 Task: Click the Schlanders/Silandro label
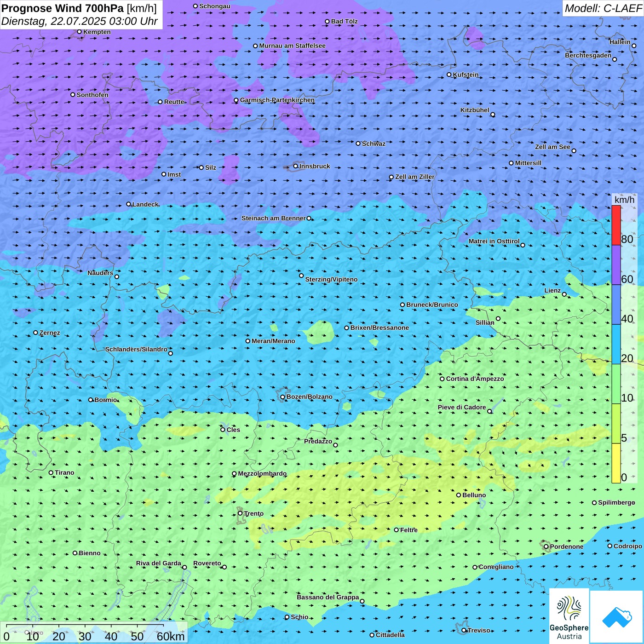coord(136,349)
